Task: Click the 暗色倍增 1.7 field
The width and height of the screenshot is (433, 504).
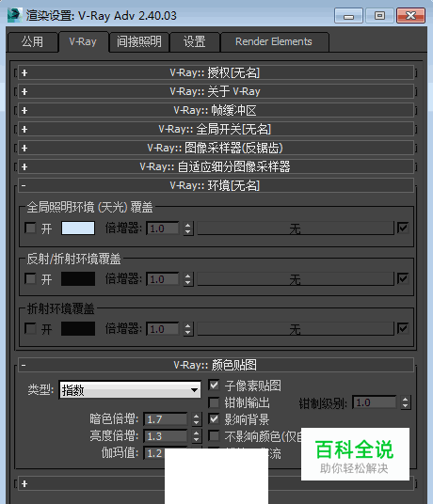Action: (x=166, y=419)
